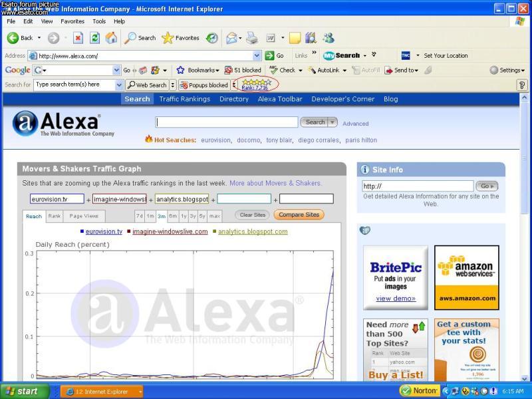This screenshot has width=532, height=399.
Task: Click the Google toolbar news icon
Action: (x=143, y=70)
